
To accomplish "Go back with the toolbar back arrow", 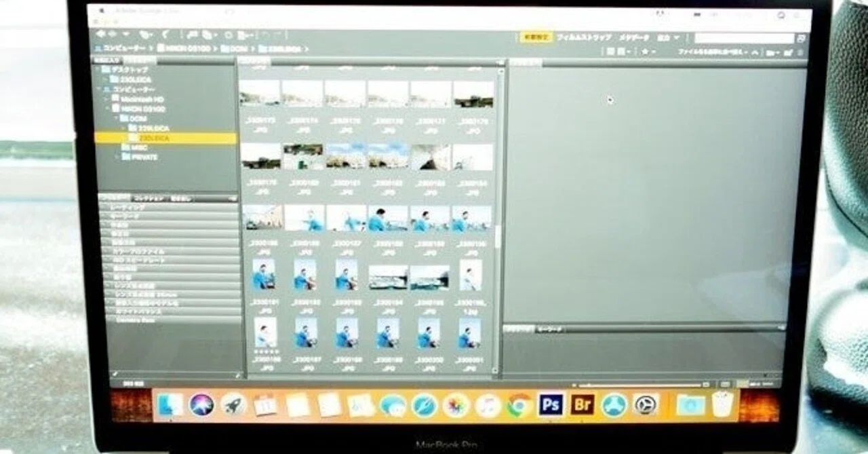I will [101, 34].
